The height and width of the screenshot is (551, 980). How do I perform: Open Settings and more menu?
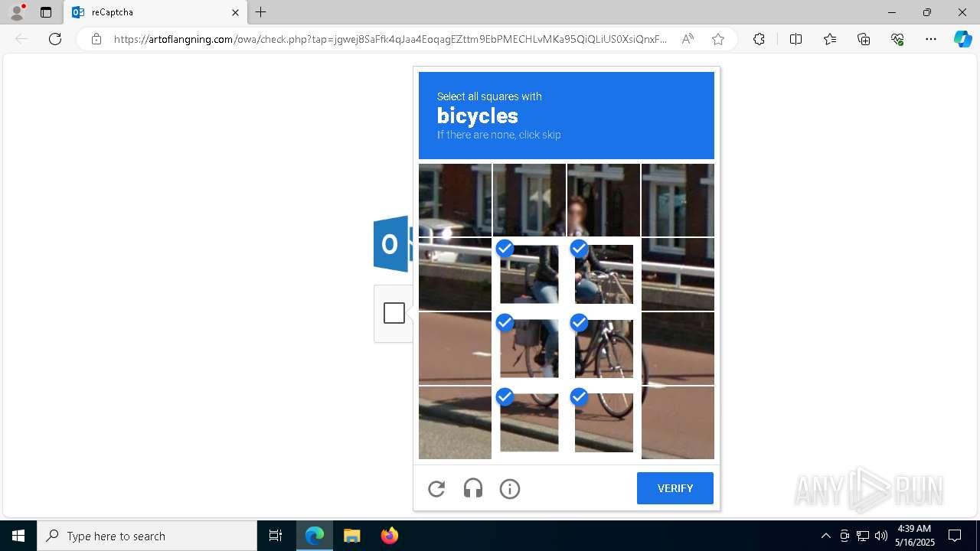[931, 39]
